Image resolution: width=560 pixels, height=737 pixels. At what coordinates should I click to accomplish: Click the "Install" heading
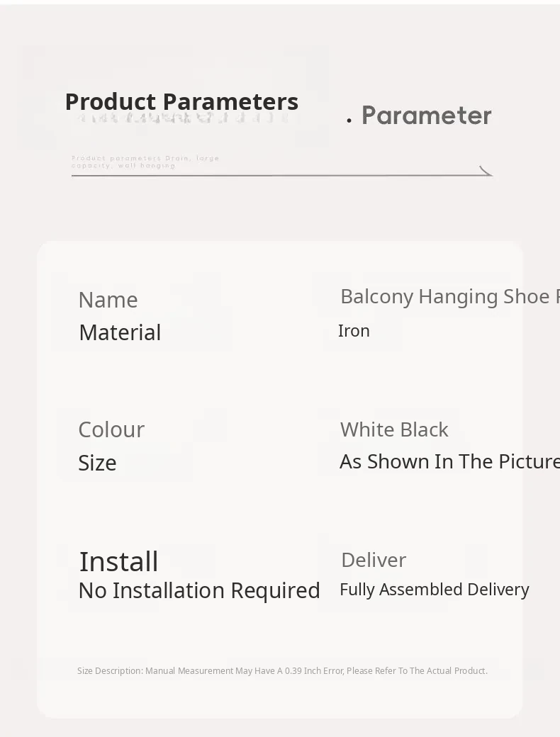119,561
